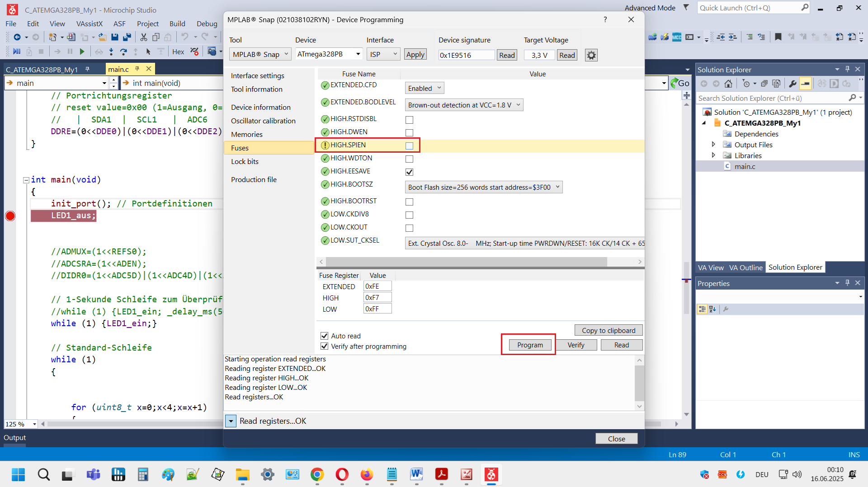Open the Build menu
Image resolution: width=868 pixels, height=487 pixels.
coord(177,23)
